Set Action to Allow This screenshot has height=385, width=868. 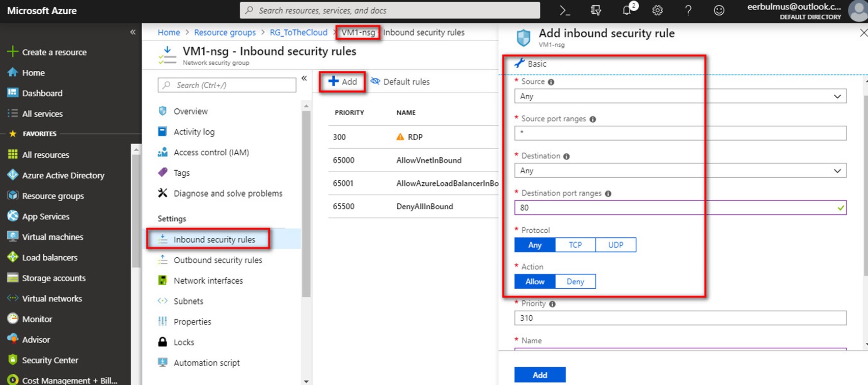click(x=535, y=282)
